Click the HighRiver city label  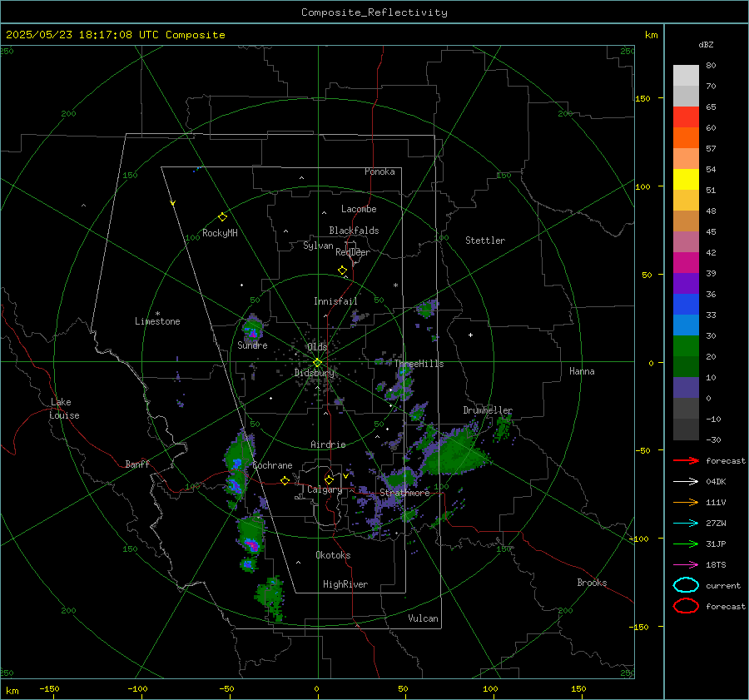pyautogui.click(x=345, y=584)
